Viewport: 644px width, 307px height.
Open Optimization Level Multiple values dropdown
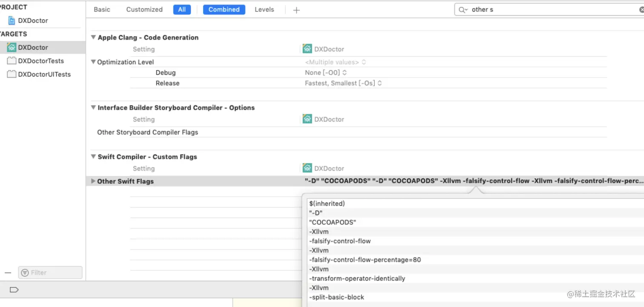[335, 62]
